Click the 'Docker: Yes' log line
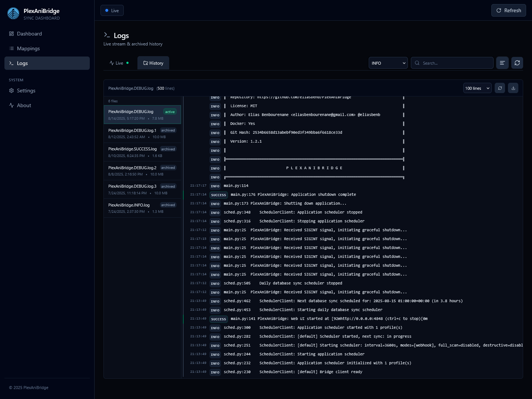 point(353,124)
